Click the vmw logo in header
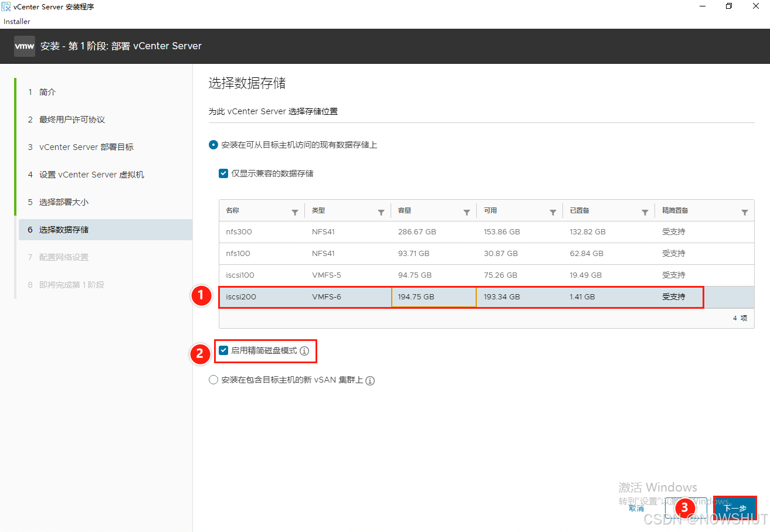Screen dimensions: 770x532 25,46
